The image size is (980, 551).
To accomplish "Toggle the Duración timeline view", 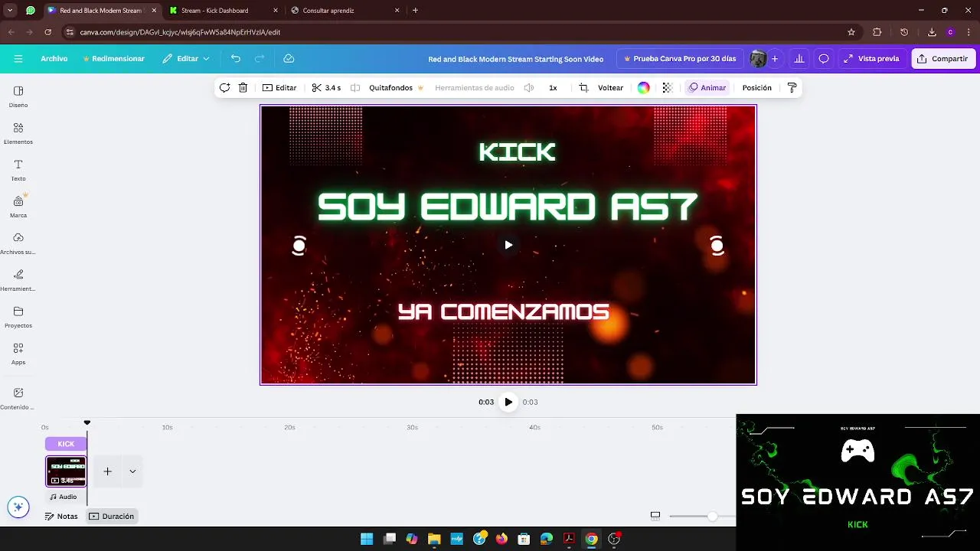I will pos(111,517).
